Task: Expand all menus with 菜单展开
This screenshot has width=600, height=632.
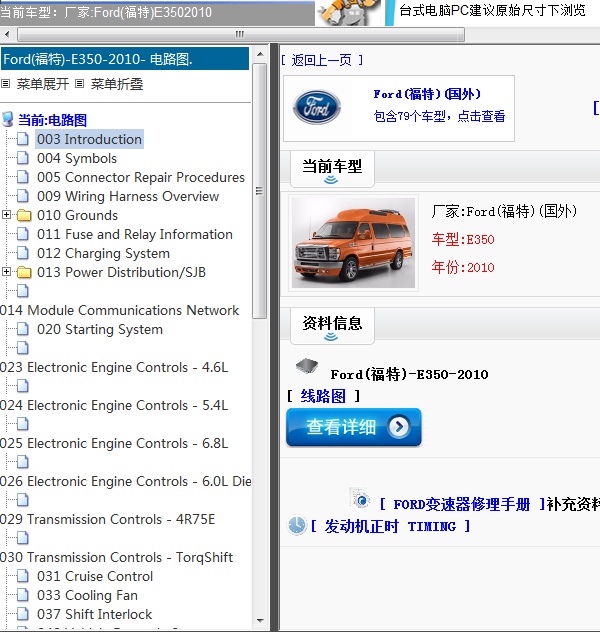Action: pos(42,84)
